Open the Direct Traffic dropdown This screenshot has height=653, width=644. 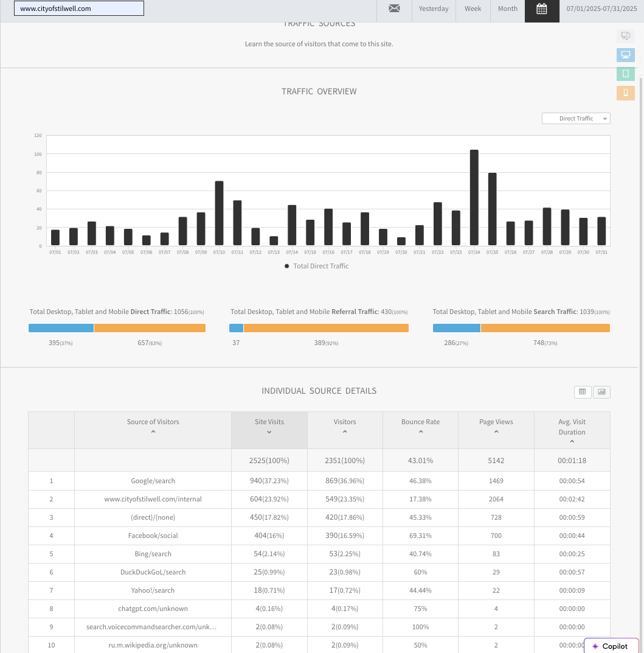pos(575,119)
